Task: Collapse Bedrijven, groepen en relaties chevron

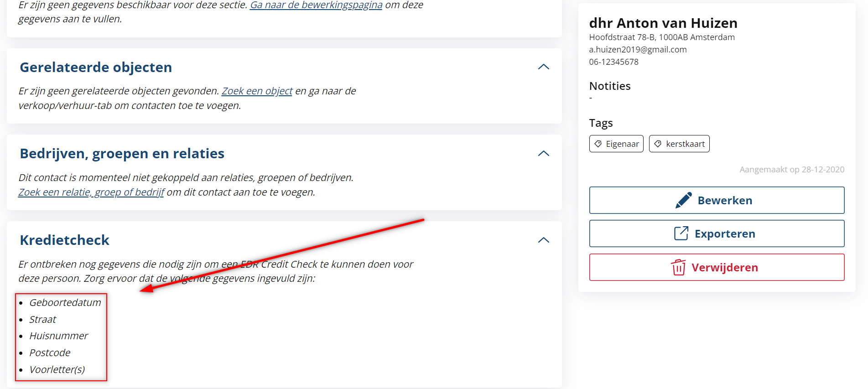Action: pos(543,154)
